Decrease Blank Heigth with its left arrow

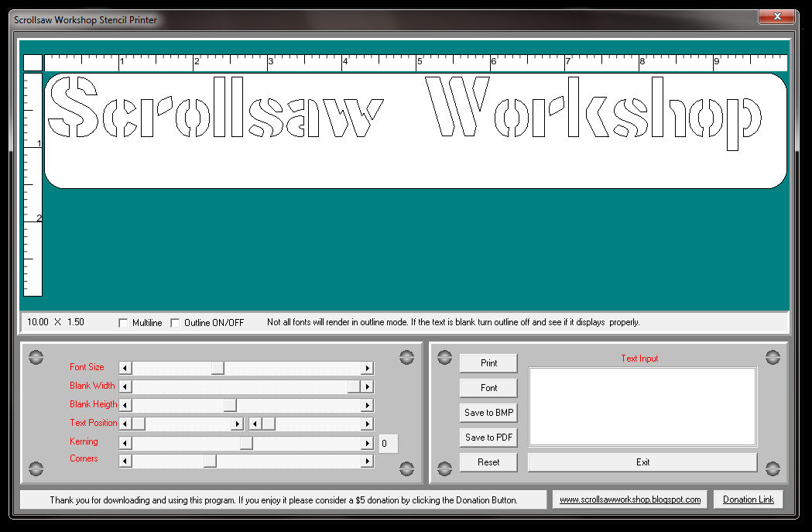tap(125, 404)
